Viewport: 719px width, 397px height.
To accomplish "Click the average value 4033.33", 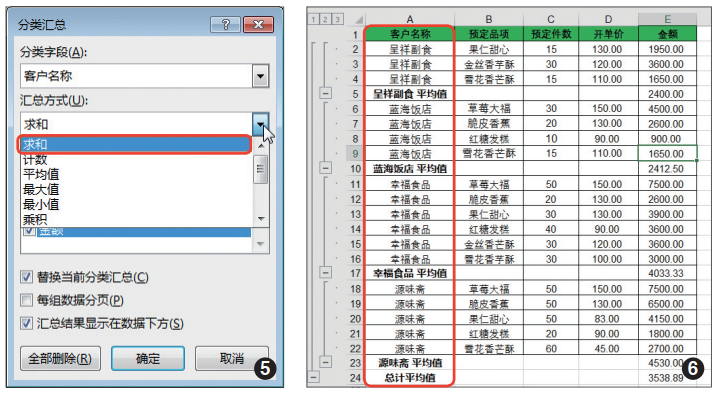I will click(x=667, y=273).
